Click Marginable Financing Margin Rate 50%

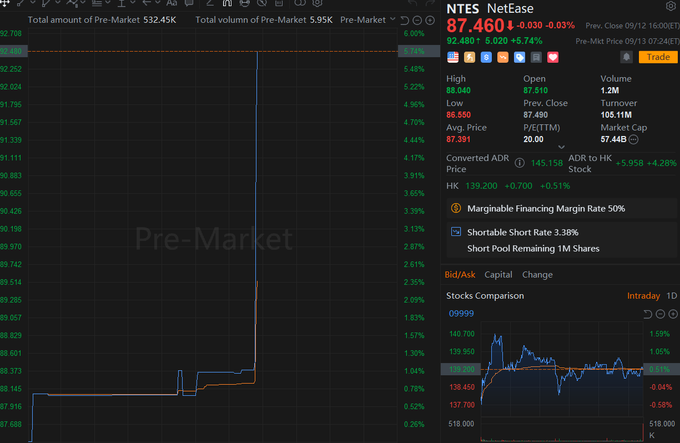546,209
